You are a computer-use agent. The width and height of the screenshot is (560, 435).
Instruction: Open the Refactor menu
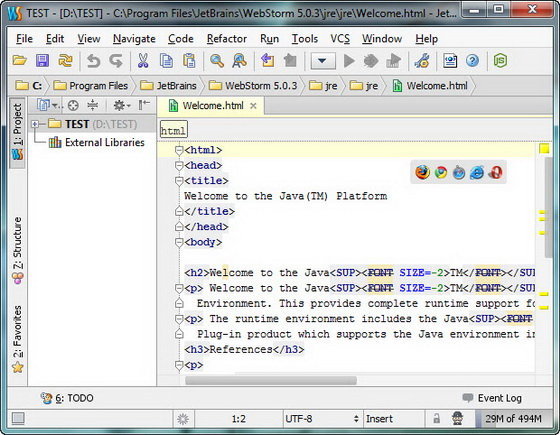[x=227, y=39]
